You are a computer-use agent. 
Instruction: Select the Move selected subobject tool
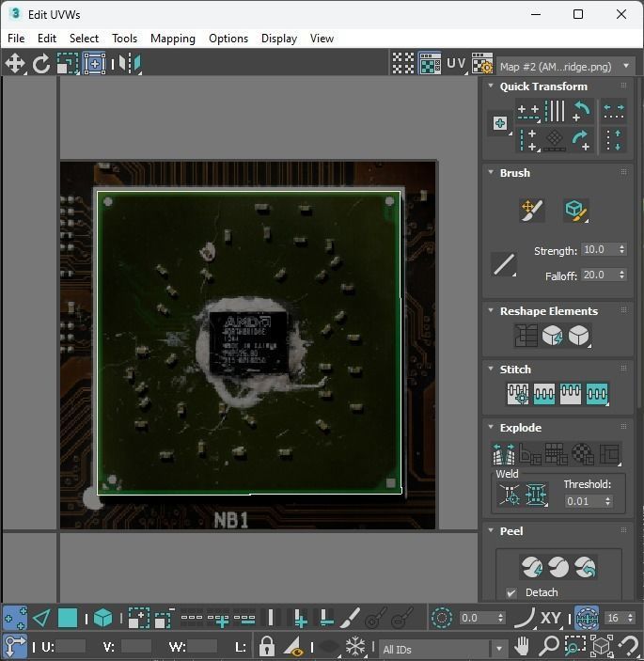15,64
